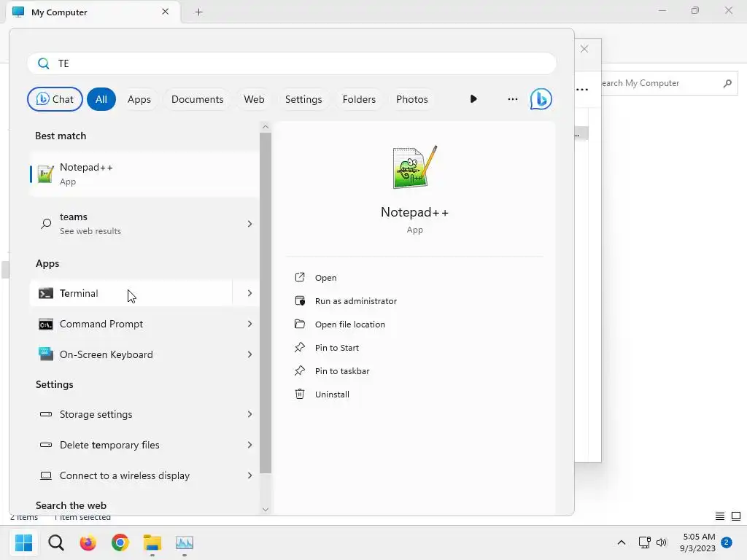Open the clock showing 5:05 AM
Viewport: 747px width, 560px height.
[x=698, y=542]
